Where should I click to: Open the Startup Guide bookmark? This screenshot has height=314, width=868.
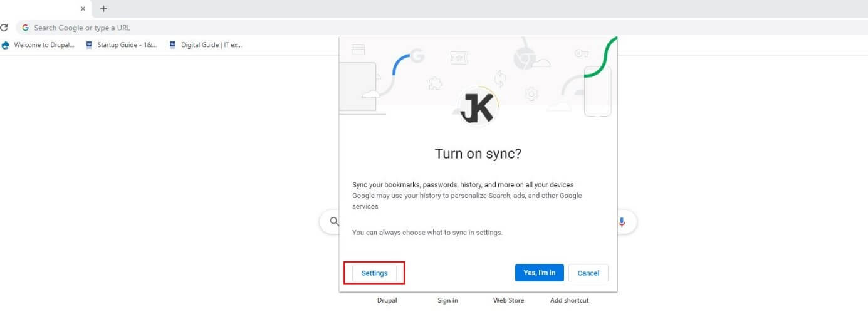(122, 45)
